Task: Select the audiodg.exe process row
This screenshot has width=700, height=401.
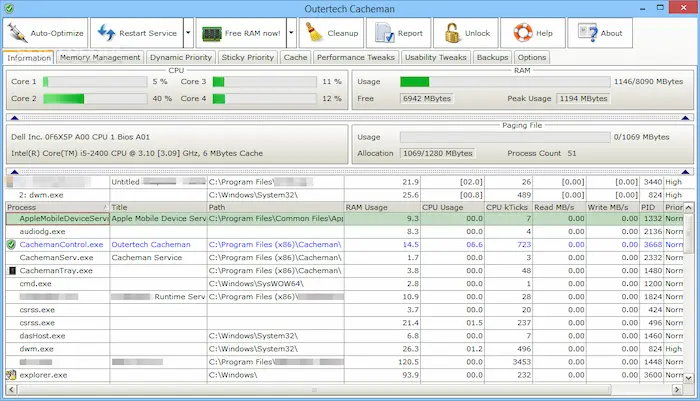Action: (345, 231)
